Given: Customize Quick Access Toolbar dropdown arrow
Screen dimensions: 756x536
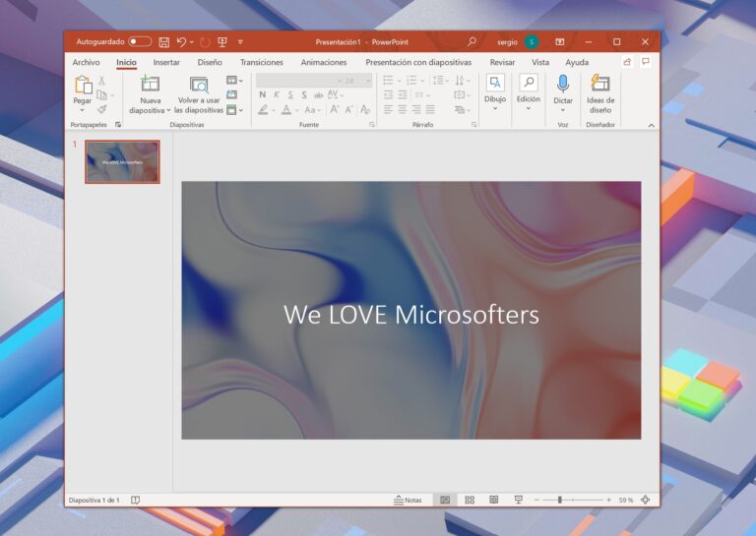Looking at the screenshot, I should coord(240,42).
